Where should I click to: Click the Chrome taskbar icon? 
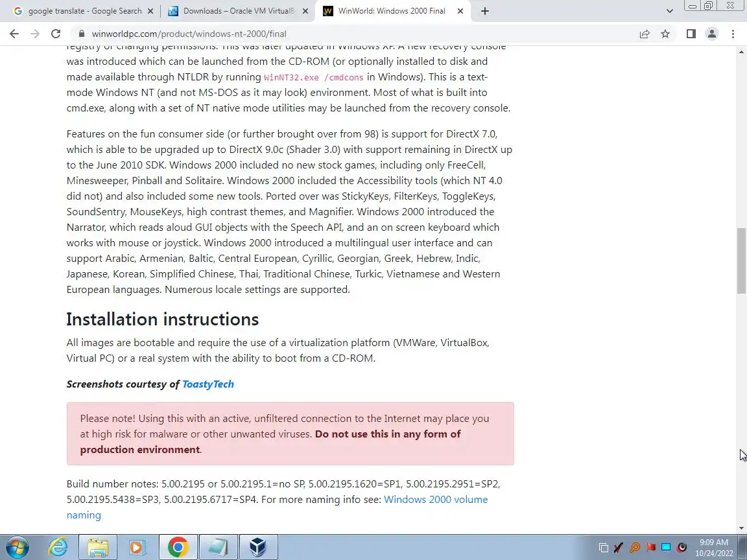click(x=178, y=547)
